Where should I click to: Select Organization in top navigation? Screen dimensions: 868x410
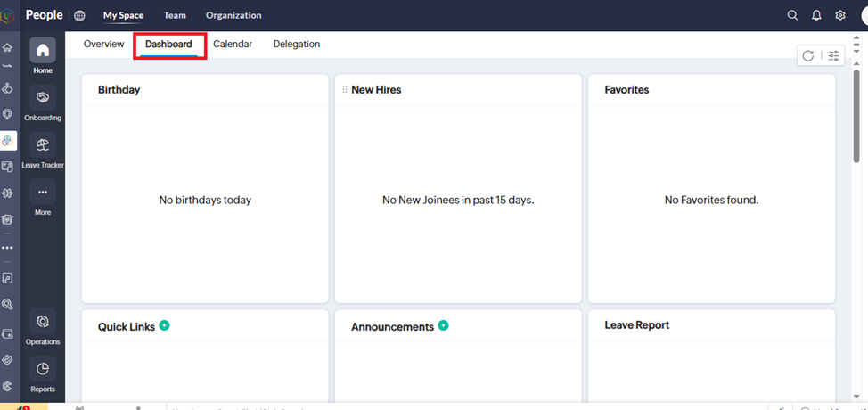[x=233, y=15]
